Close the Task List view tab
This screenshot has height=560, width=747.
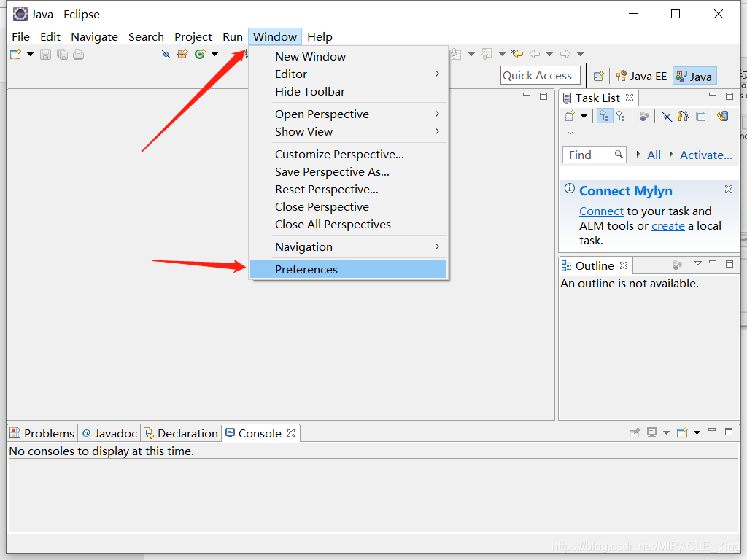(x=630, y=98)
